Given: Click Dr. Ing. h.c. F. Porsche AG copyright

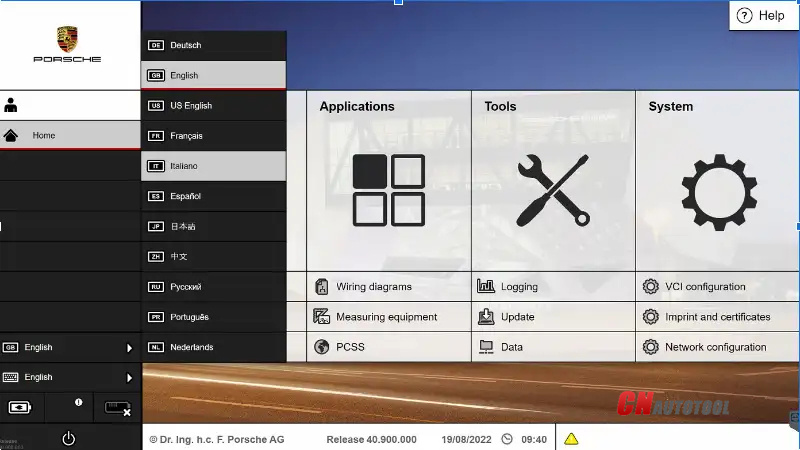Looking at the screenshot, I should 216,439.
